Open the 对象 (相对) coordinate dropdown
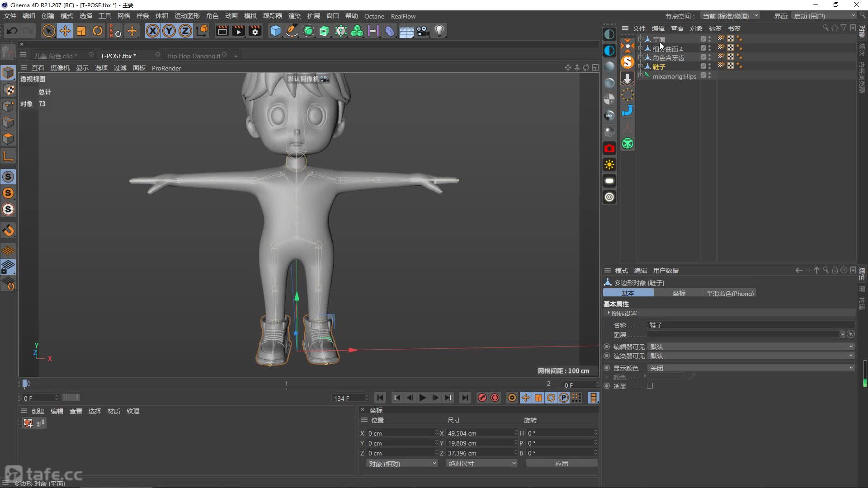 [402, 464]
